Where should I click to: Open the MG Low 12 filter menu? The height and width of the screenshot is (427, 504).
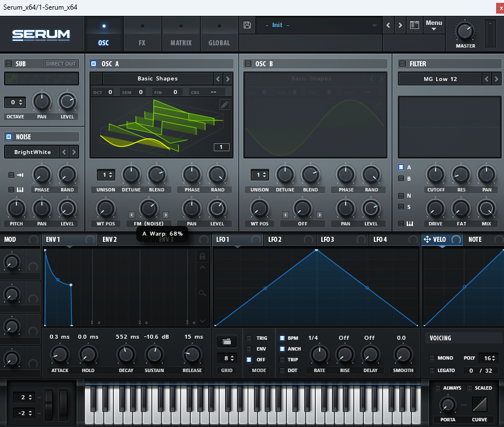click(440, 79)
